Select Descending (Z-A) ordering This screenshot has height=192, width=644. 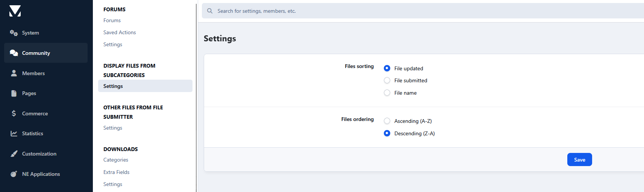(x=387, y=133)
